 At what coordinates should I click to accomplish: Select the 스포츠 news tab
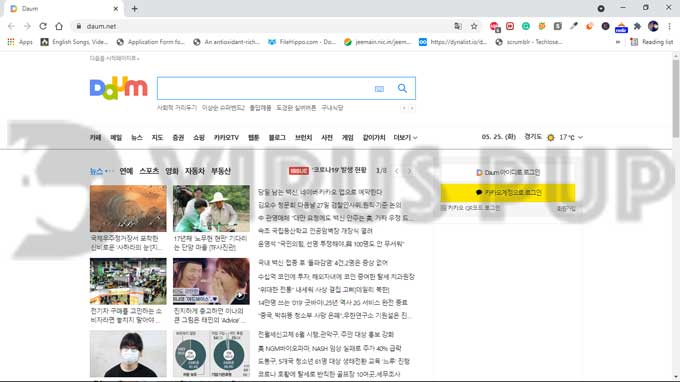tap(149, 171)
